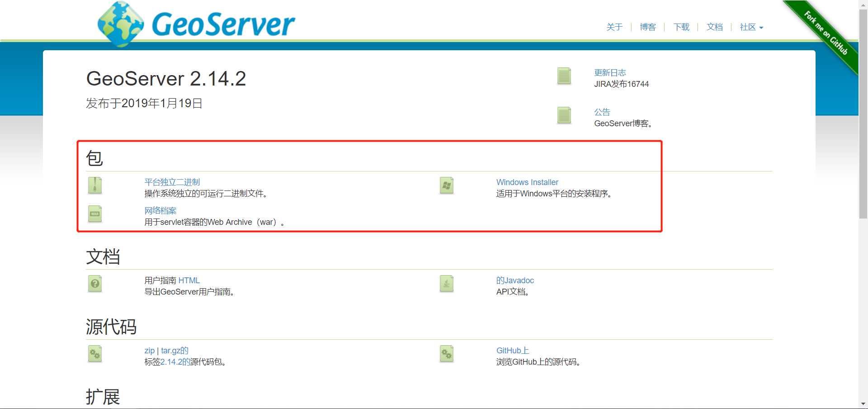Screen dimensions: 868x409
Task: Click the vertical scrollbar thumb
Action: tap(863, 114)
